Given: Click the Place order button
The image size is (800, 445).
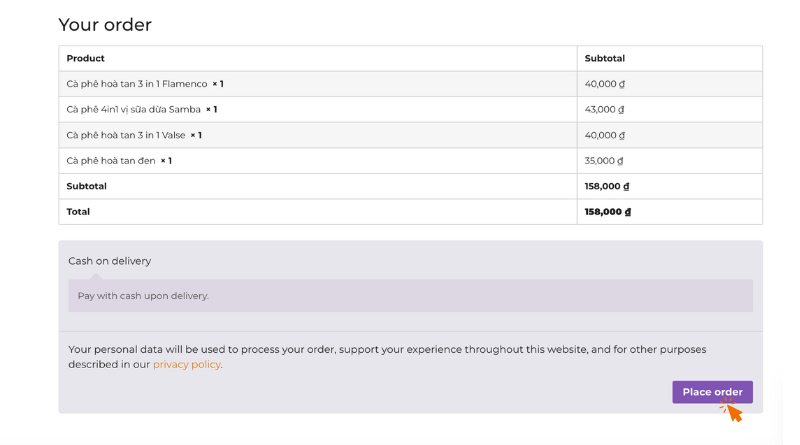Looking at the screenshot, I should (712, 392).
